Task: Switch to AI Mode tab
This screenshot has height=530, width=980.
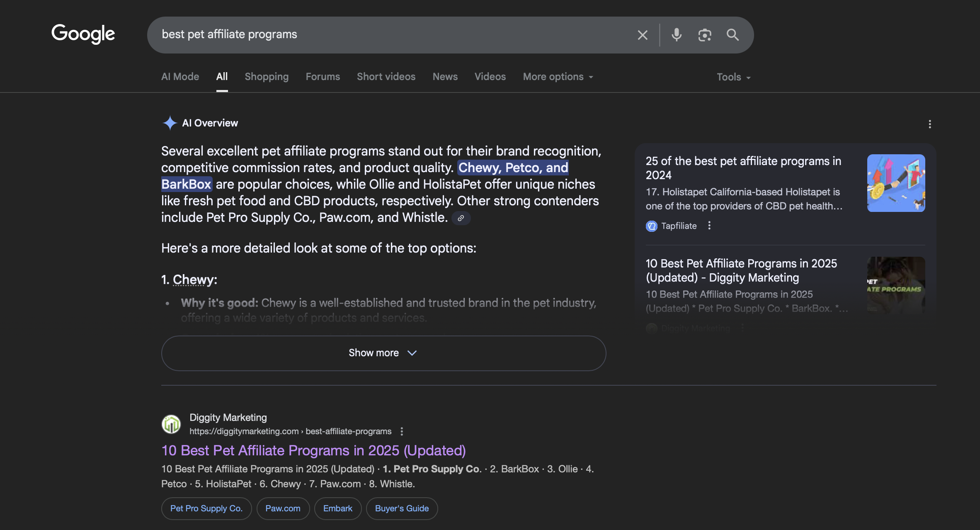Action: (x=180, y=77)
